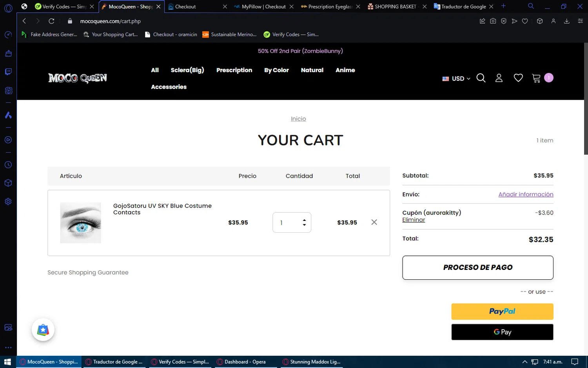Open the account user icon
Viewport: 588px width, 368px height.
[499, 78]
